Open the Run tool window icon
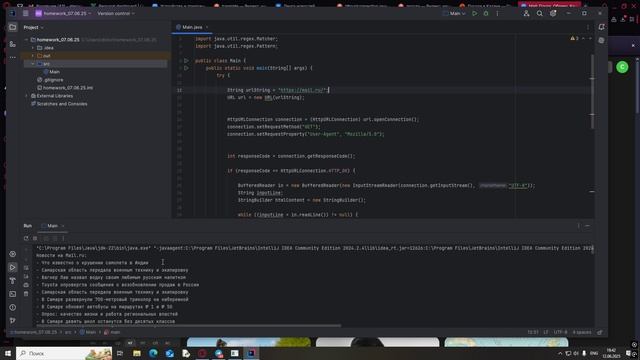Viewport: 640px width, 360px height. pyautogui.click(x=13, y=267)
